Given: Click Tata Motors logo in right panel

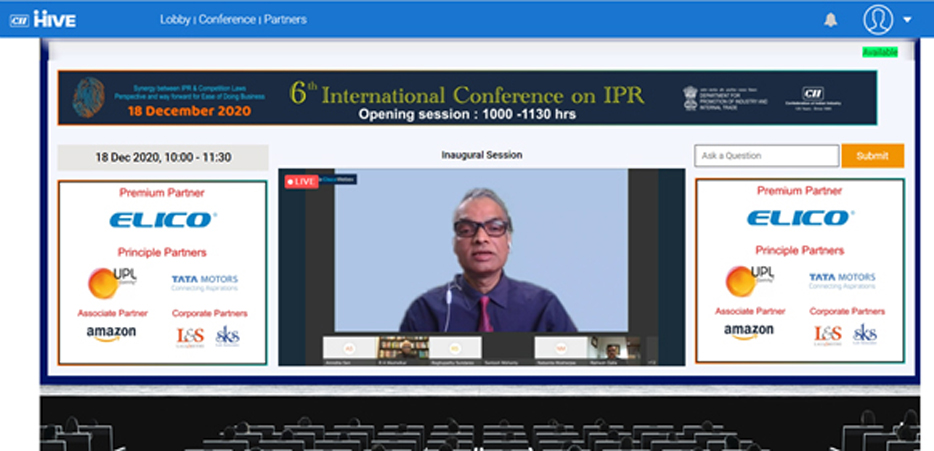Looking at the screenshot, I should (842, 281).
